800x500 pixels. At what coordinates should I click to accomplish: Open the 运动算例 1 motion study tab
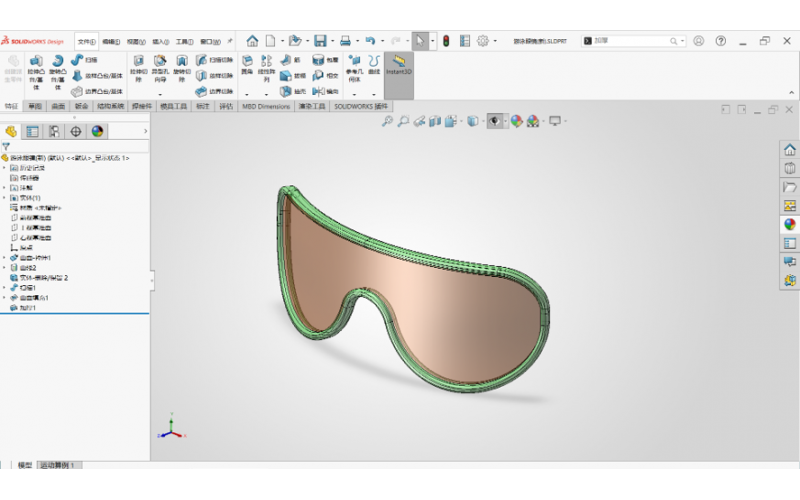pos(58,465)
